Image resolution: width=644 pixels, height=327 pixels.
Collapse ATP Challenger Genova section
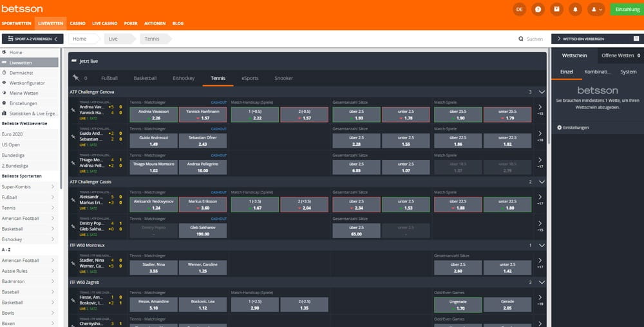542,92
